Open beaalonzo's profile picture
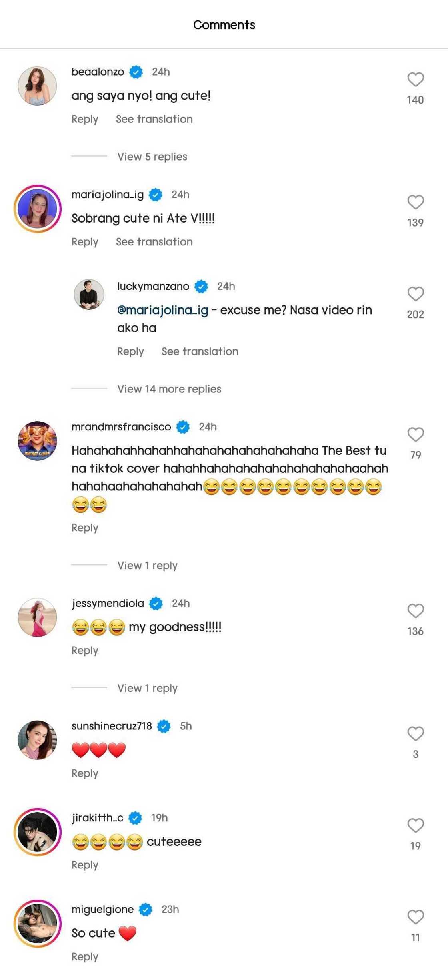The width and height of the screenshot is (448, 980). (x=37, y=86)
